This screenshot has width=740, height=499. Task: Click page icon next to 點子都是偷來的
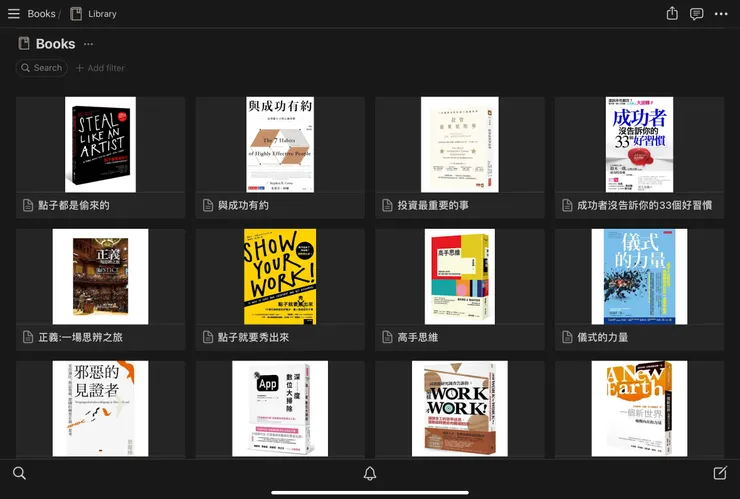point(28,205)
